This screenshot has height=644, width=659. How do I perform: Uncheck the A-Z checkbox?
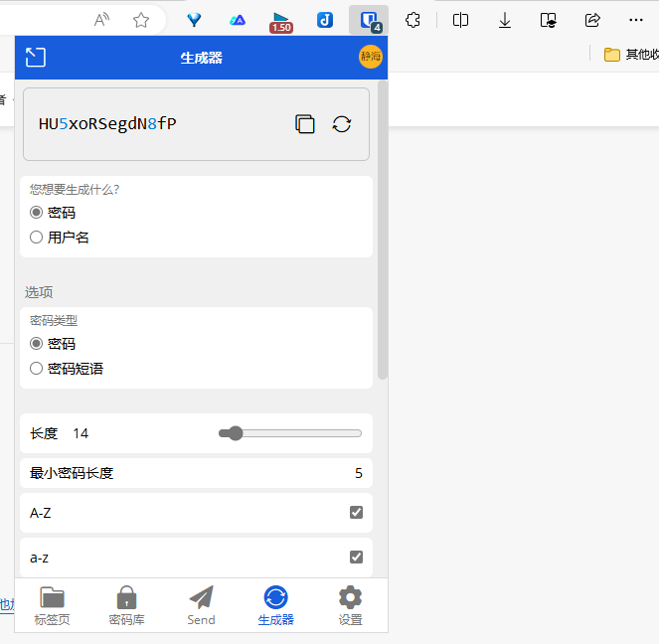[356, 513]
